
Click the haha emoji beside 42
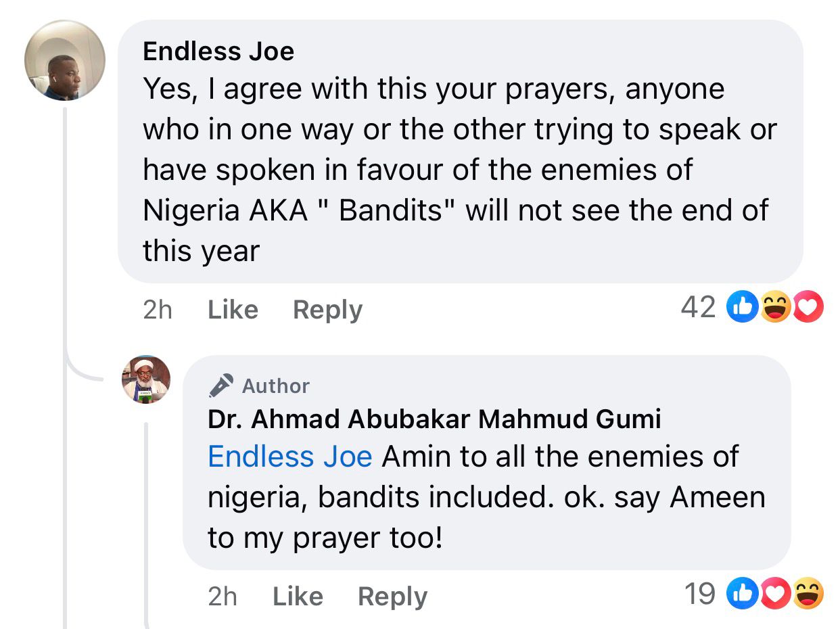(775, 309)
